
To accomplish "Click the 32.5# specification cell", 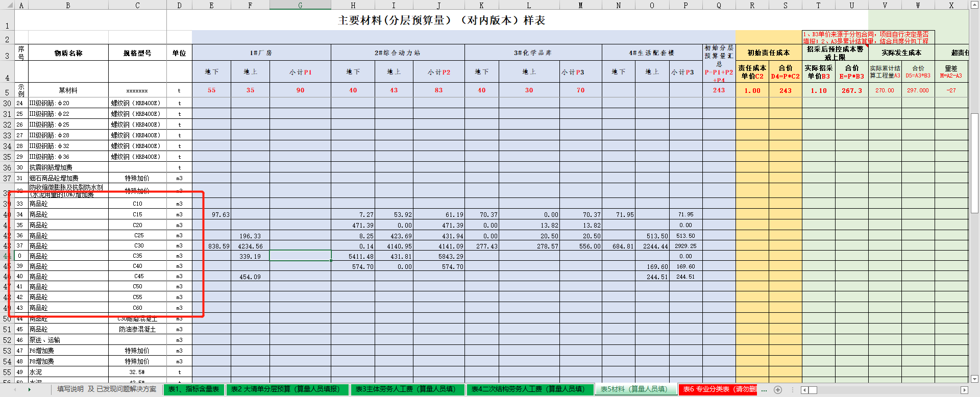I will [137, 373].
